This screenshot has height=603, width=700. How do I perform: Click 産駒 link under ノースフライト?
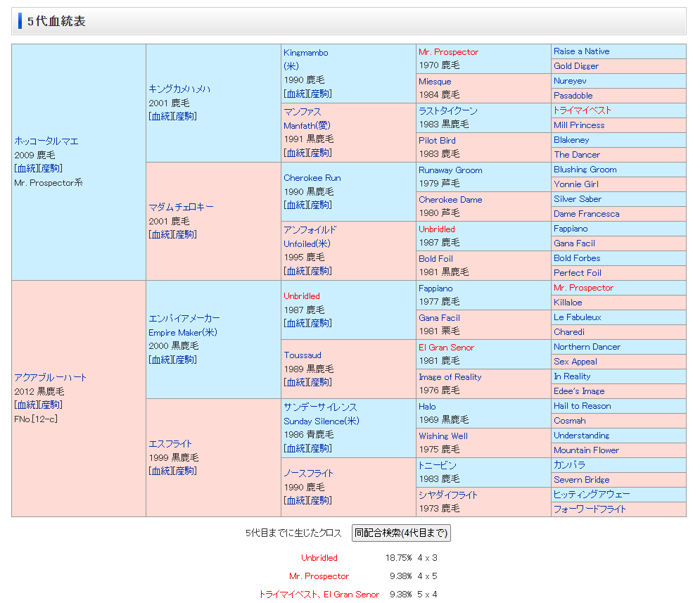tap(320, 500)
